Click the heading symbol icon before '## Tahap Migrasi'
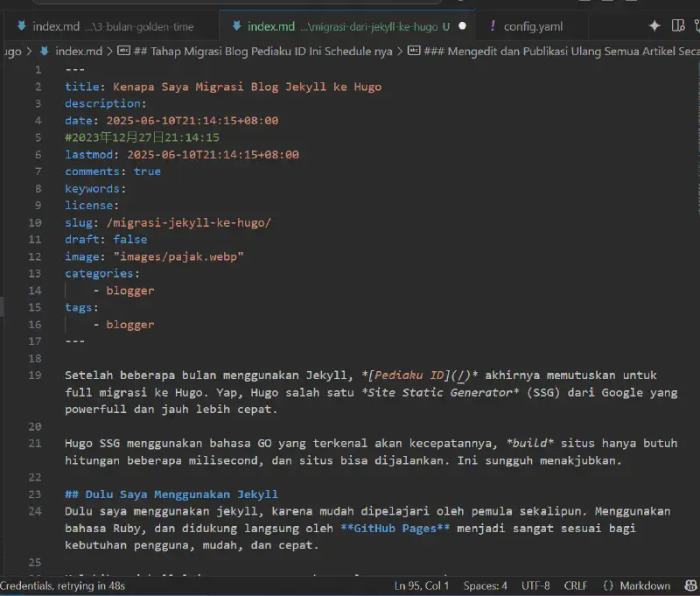This screenshot has width=700, height=596. click(123, 51)
